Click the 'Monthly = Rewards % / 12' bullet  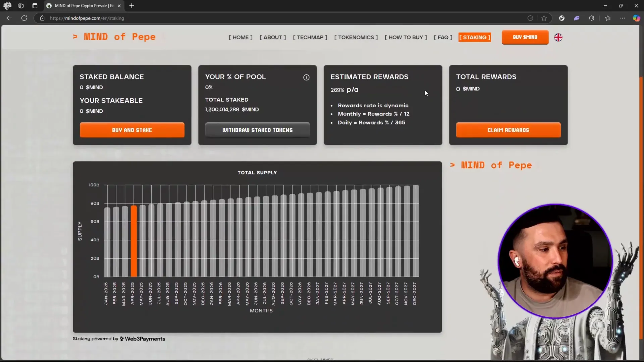coord(374,114)
